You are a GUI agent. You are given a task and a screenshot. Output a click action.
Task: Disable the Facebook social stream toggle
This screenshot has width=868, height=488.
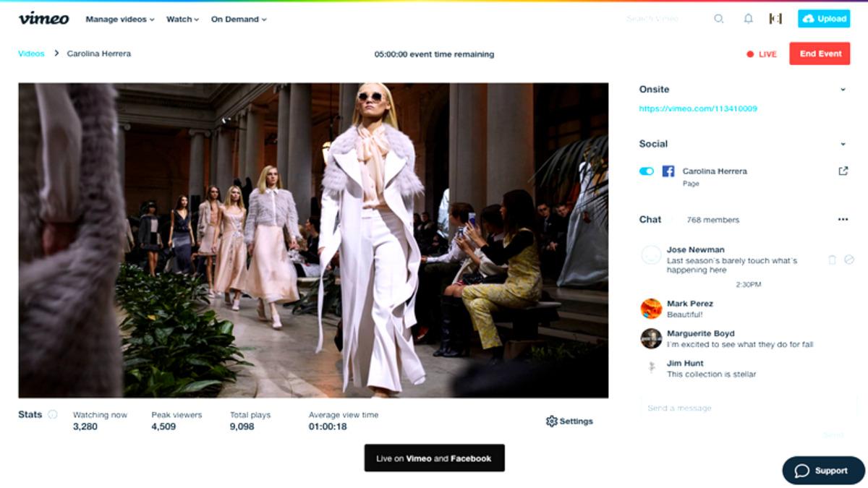click(647, 171)
